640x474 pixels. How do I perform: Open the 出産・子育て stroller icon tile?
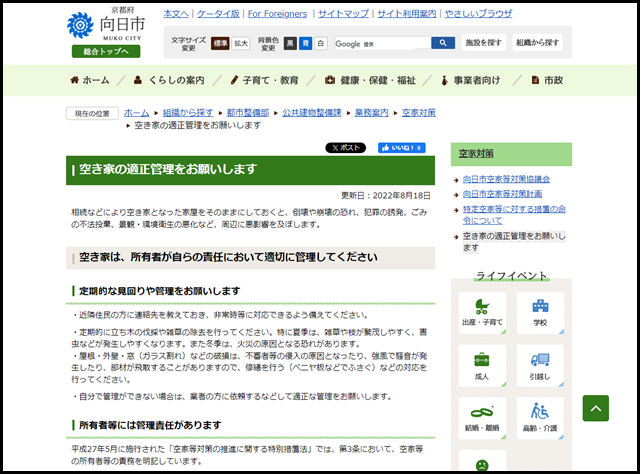click(481, 314)
